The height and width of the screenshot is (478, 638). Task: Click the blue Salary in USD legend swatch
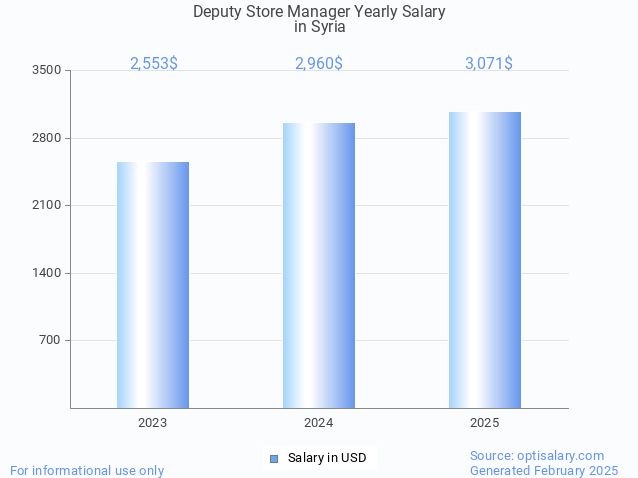[x=274, y=459]
